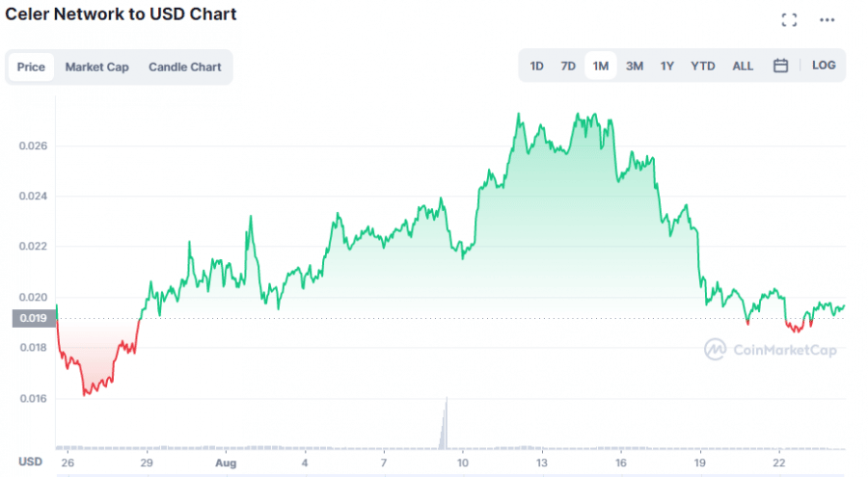Click the Celer Network to USD Chart title
This screenshot has height=477, width=868.
coord(121,13)
